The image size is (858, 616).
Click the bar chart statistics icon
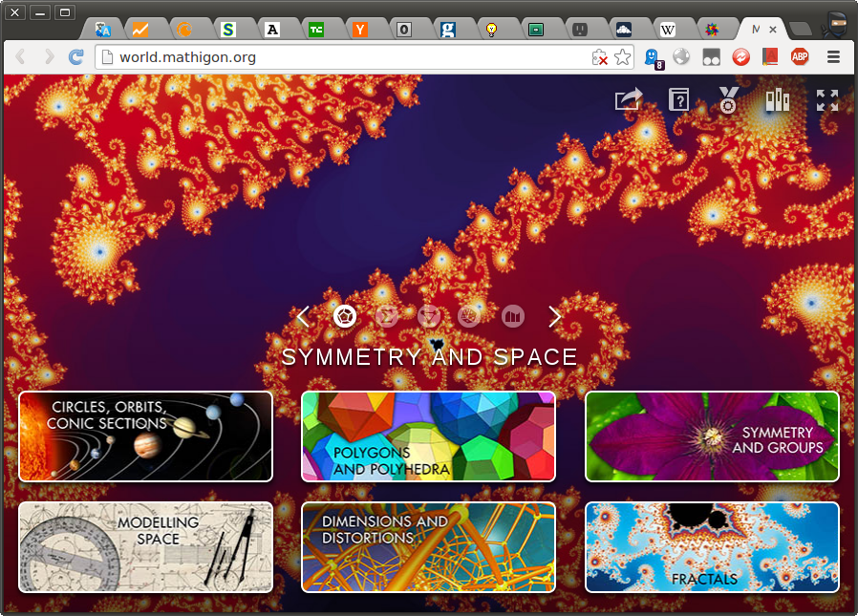pos(778,100)
